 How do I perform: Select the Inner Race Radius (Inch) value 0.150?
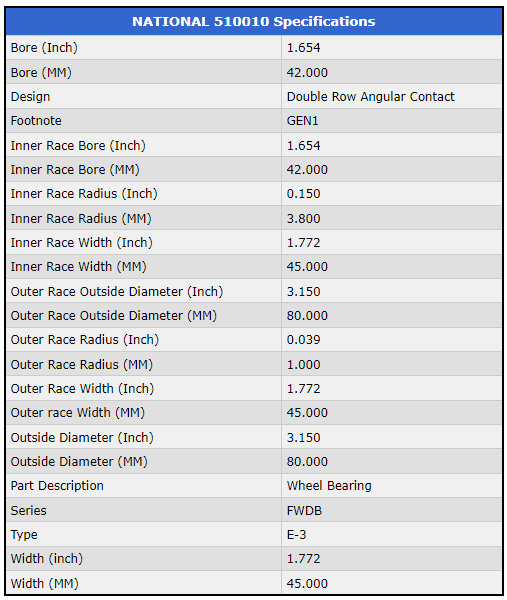click(303, 194)
